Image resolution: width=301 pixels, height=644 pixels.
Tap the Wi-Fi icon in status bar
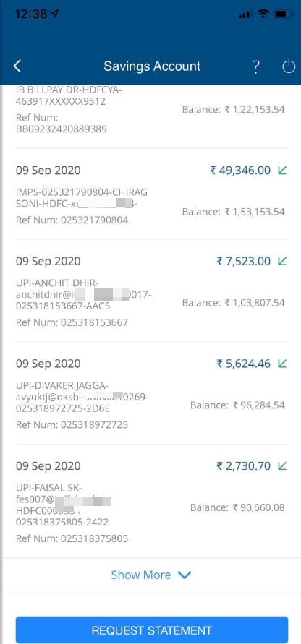click(263, 14)
